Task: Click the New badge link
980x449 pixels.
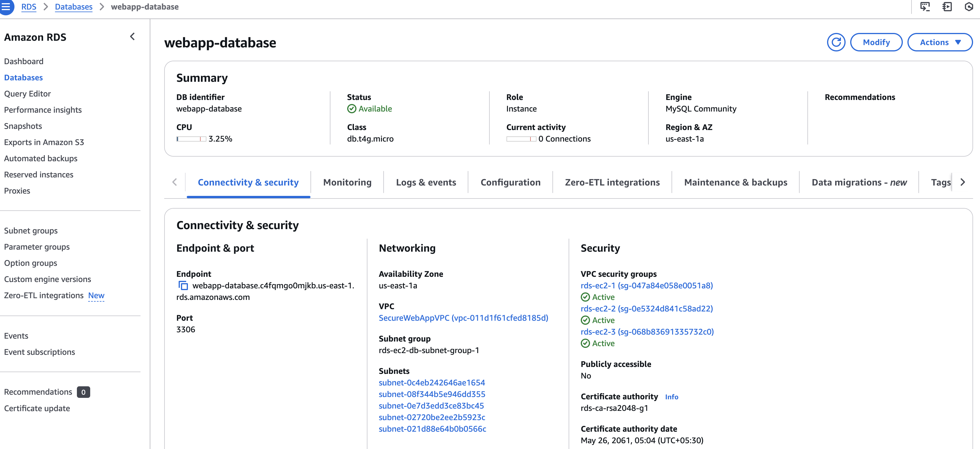Action: pyautogui.click(x=96, y=295)
